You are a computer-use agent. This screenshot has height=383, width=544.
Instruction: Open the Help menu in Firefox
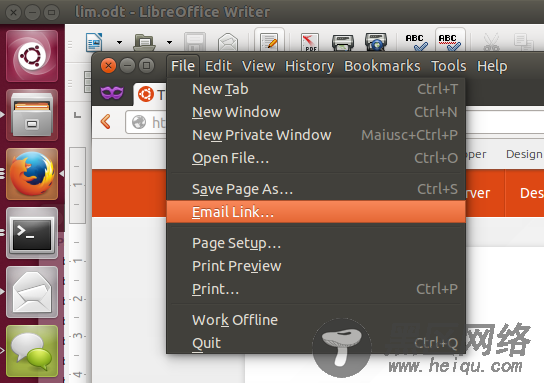(492, 66)
